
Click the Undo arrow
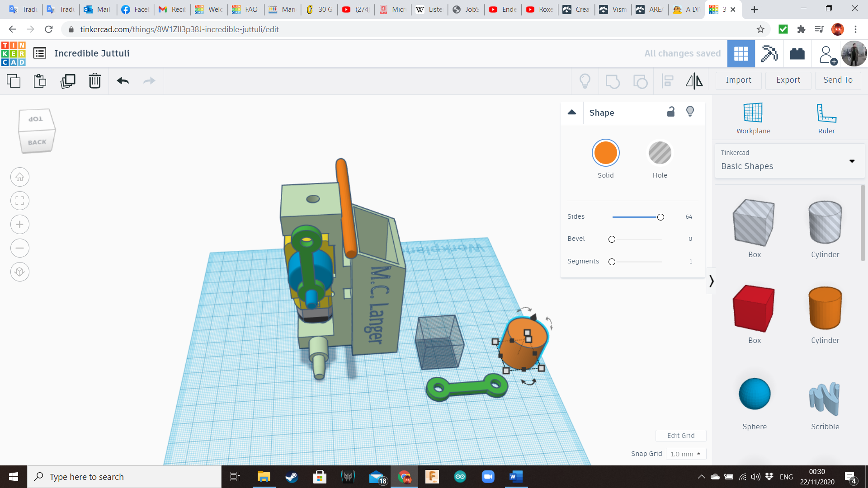tap(123, 81)
